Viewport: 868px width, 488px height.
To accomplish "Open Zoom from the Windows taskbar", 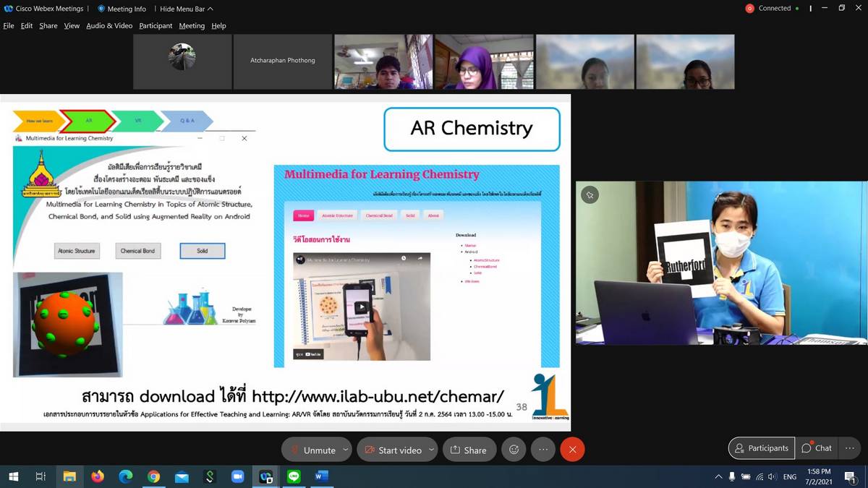I will point(237,476).
